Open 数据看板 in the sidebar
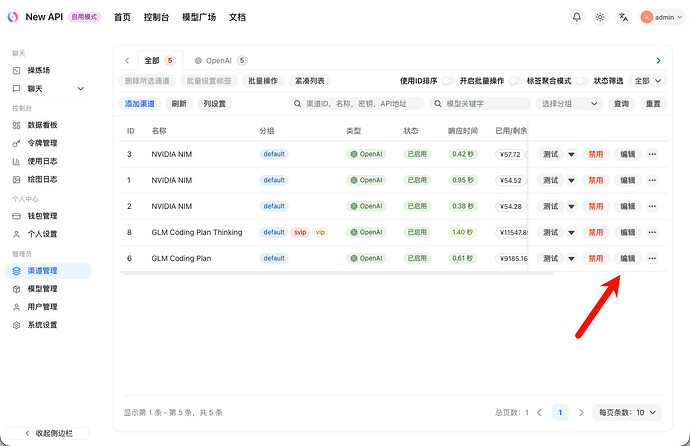The image size is (690, 446). coord(48,125)
